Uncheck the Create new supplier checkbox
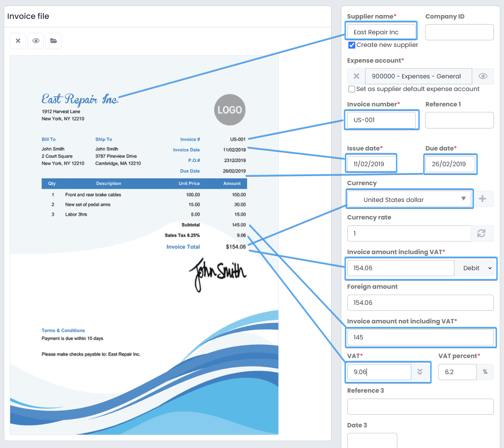Viewport: 504px width, 448px height. pos(352,45)
